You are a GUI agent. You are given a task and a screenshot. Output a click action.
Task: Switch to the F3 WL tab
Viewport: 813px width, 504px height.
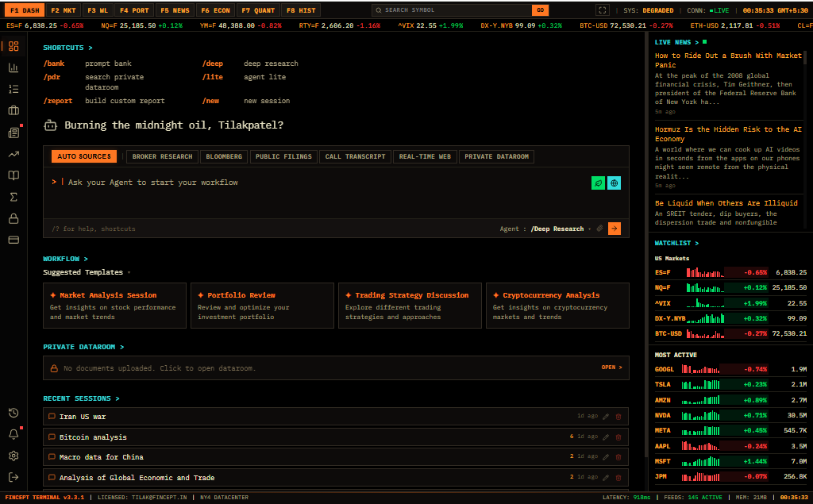tap(98, 10)
